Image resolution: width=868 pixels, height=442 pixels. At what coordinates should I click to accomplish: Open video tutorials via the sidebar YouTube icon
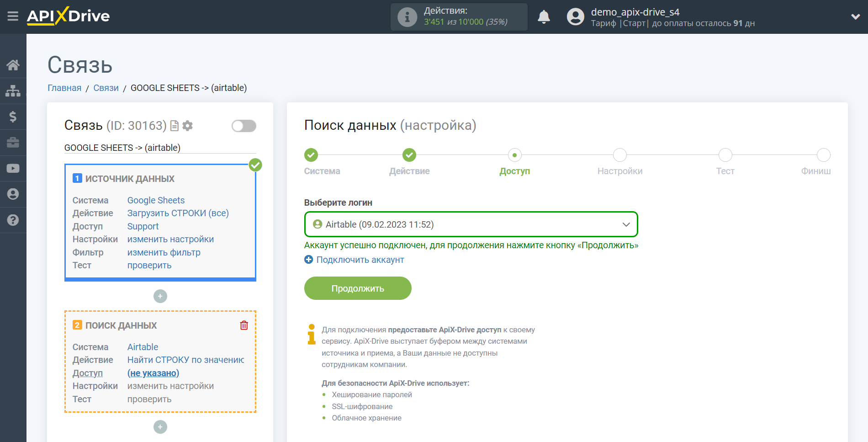pos(13,168)
